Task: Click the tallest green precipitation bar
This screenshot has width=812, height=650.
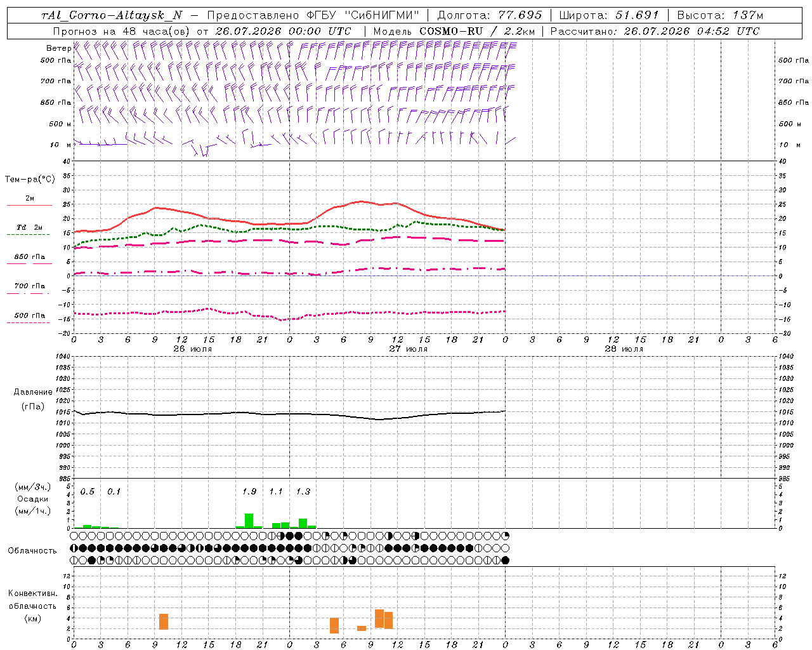Action: coord(249,521)
